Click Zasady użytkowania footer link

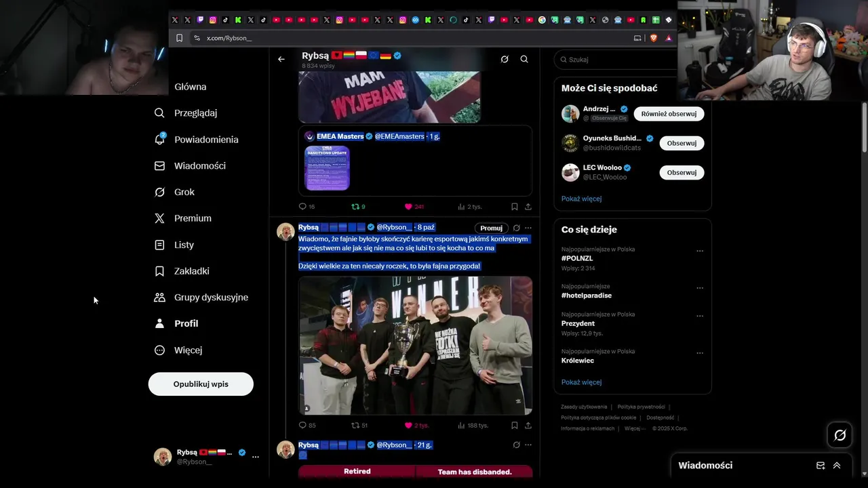[584, 407]
